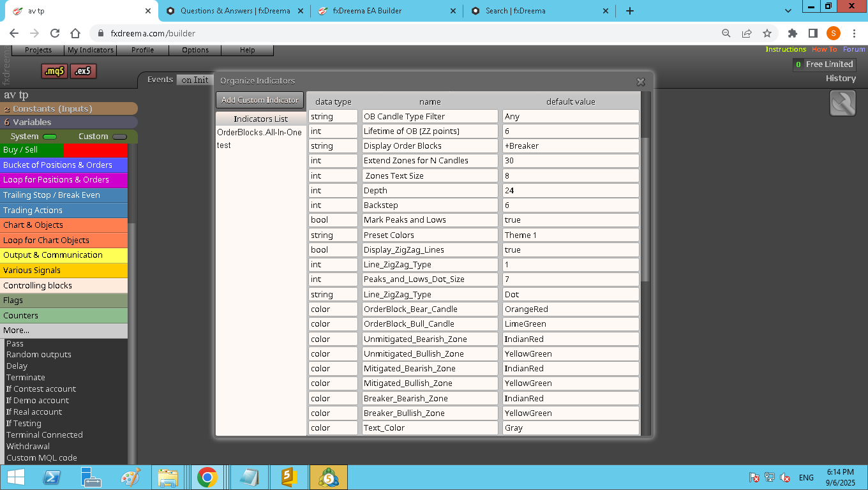Viewport: 868px width, 490px height.
Task: Open Windows Start menu
Action: click(x=16, y=477)
